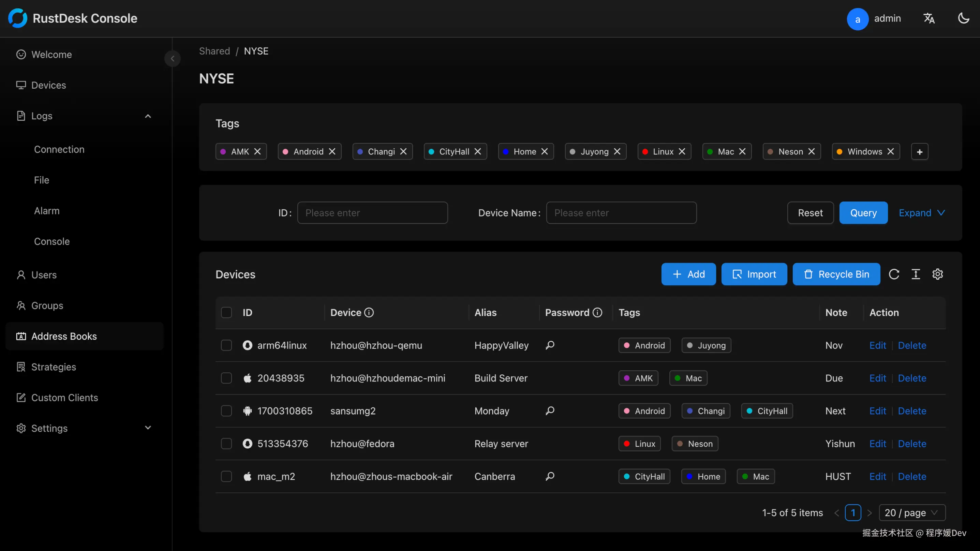The height and width of the screenshot is (551, 980).
Task: Edit the 513354376 device entry
Action: [x=877, y=444]
